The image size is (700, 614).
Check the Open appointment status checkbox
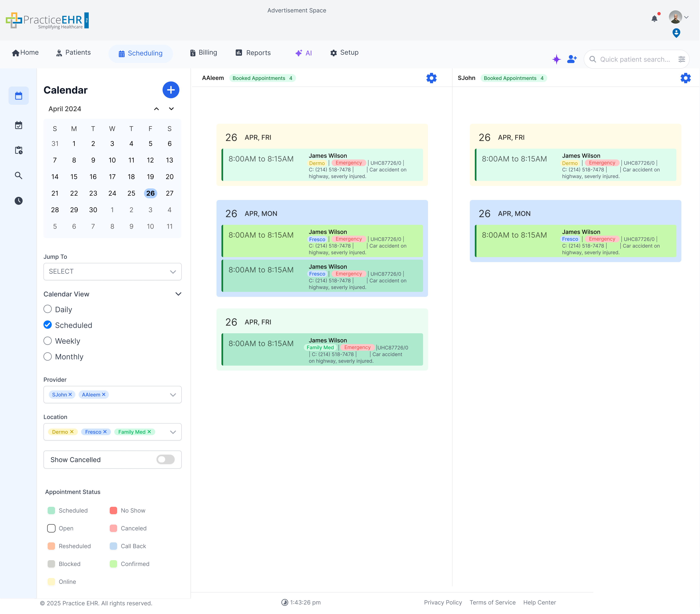click(51, 528)
